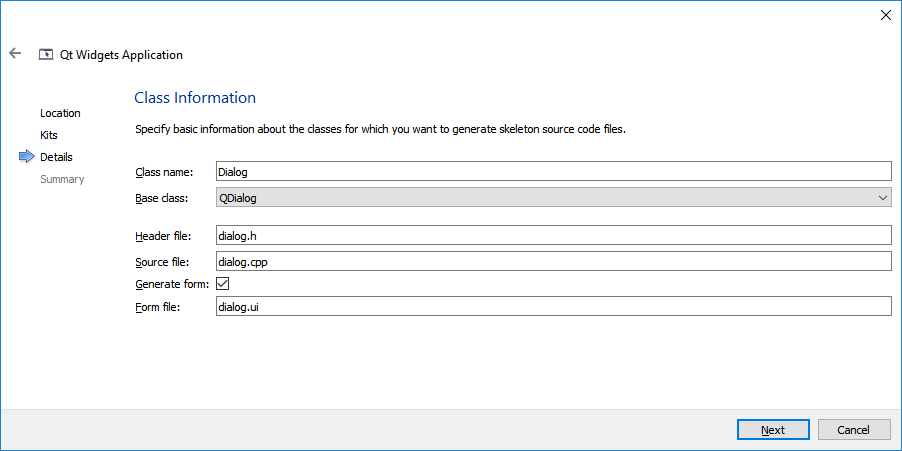Image resolution: width=902 pixels, height=451 pixels.
Task: Click the Cancel button
Action: pyautogui.click(x=854, y=430)
